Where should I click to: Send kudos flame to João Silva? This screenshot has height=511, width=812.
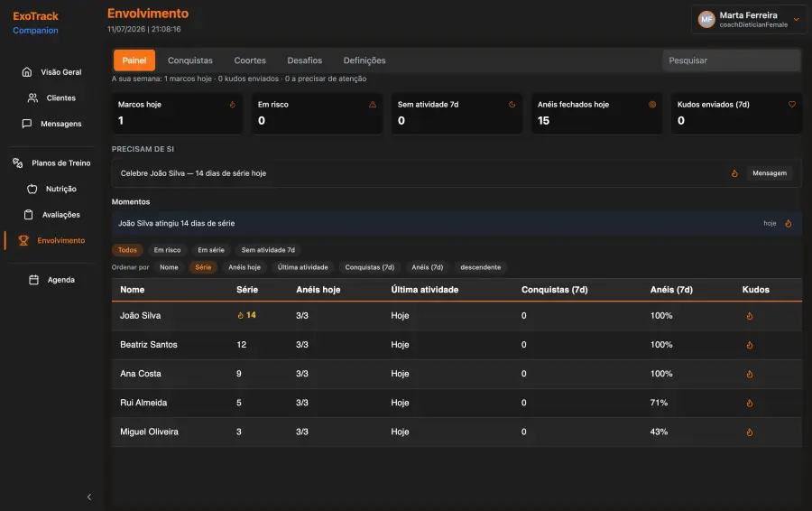(750, 316)
